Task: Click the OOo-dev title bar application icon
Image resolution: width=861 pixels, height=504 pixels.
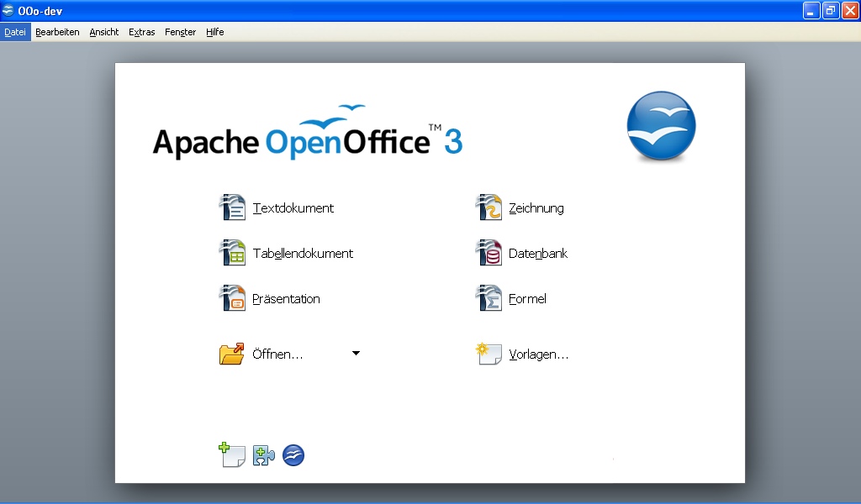Action: 8,10
